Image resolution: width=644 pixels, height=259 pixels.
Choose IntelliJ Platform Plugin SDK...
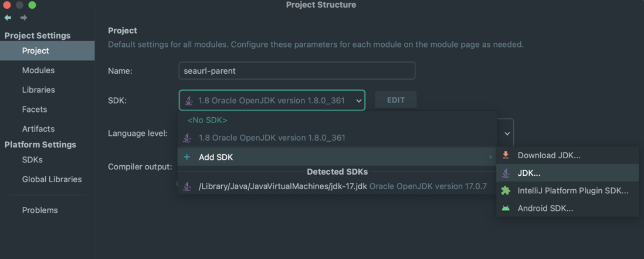tap(568, 191)
